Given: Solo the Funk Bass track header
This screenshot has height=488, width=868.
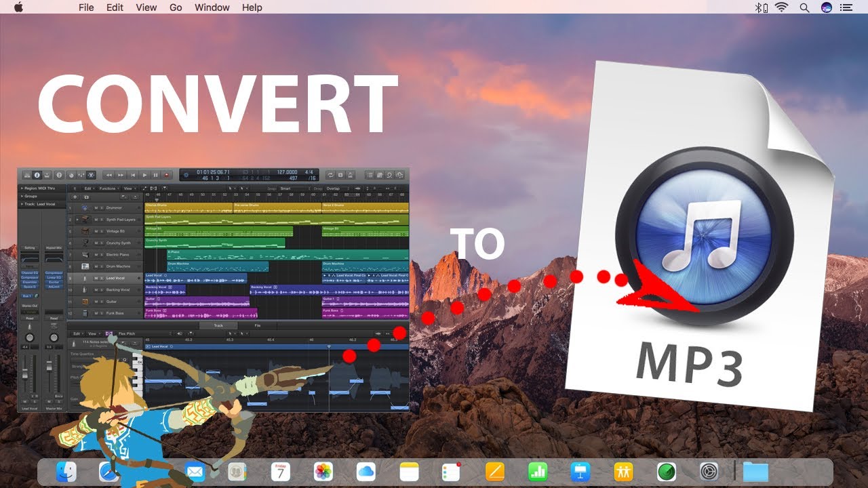Looking at the screenshot, I should tap(102, 313).
